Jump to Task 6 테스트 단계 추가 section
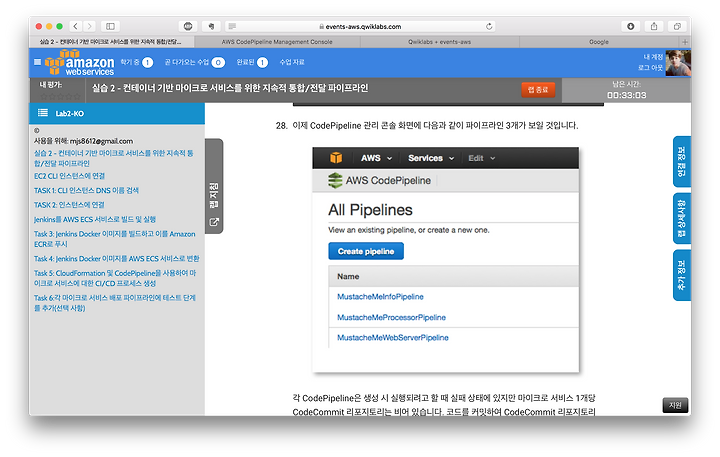This screenshot has height=457, width=720. coord(115,303)
